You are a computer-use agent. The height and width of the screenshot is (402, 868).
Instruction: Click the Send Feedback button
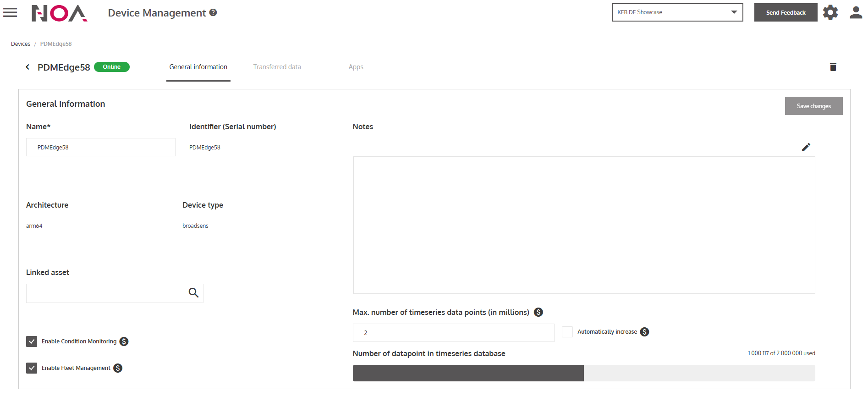[x=786, y=12]
